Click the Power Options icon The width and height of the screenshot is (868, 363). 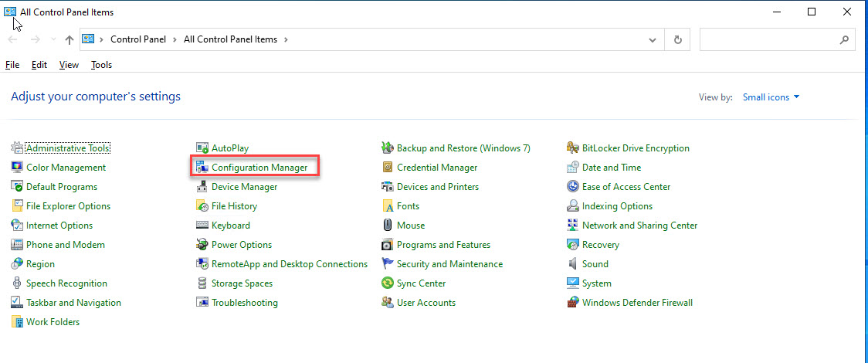[x=202, y=245]
